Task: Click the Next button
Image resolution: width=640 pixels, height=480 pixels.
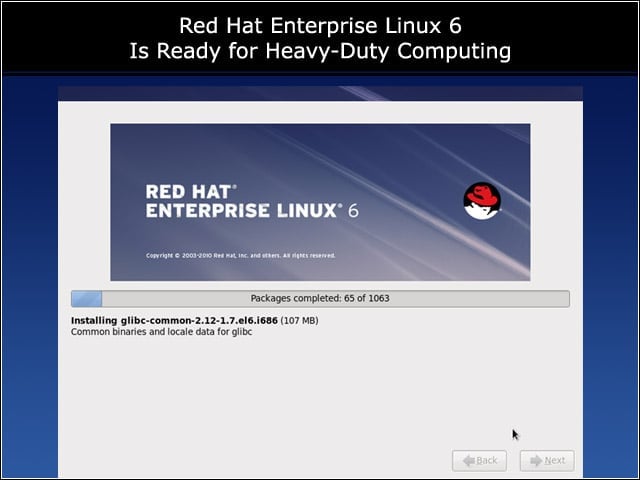Action: (x=547, y=461)
